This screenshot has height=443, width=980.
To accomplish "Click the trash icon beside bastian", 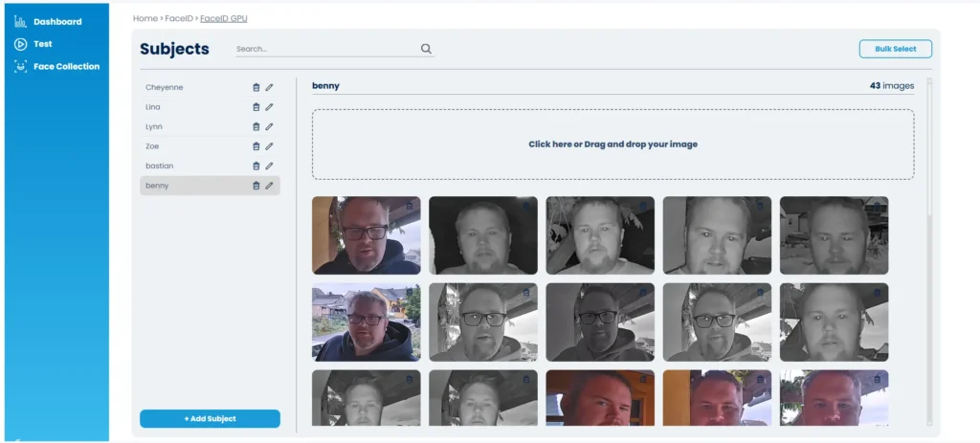I will coord(256,166).
